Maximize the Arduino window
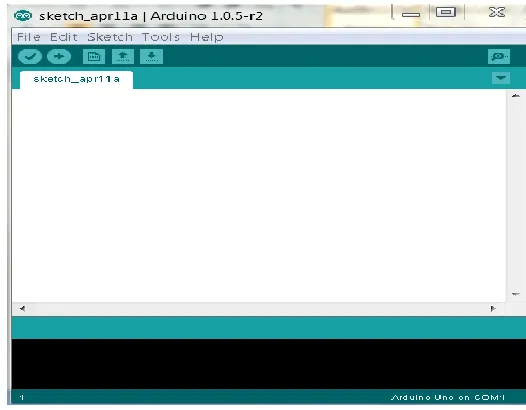The image size is (526, 410). 446,12
